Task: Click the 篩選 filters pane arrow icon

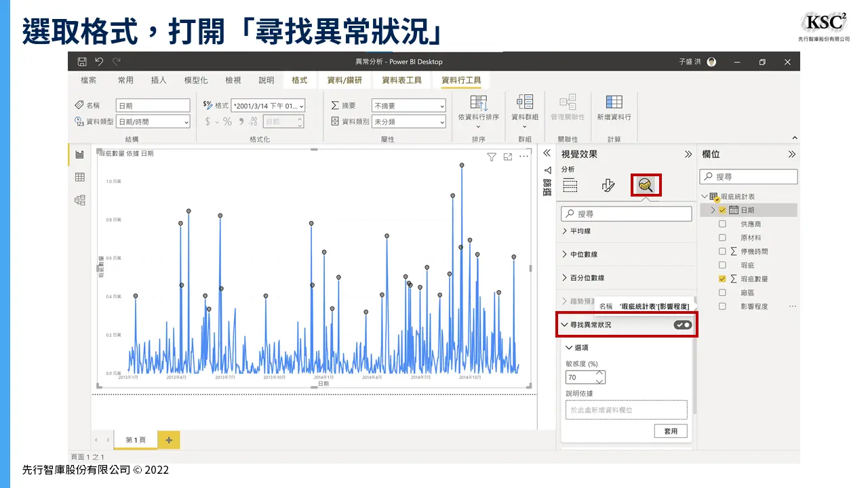Action: (x=547, y=170)
